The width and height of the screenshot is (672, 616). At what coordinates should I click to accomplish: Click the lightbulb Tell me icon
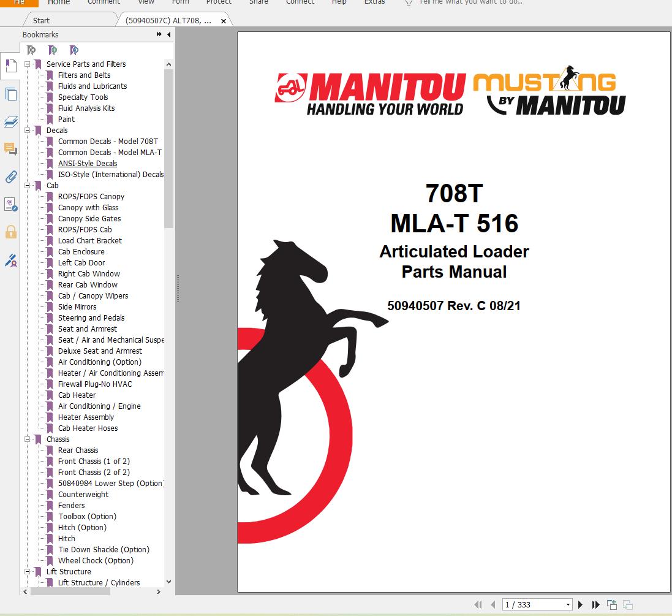tap(409, 2)
